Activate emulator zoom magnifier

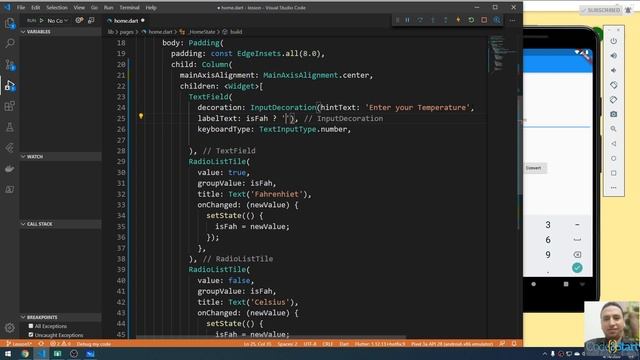(613, 129)
